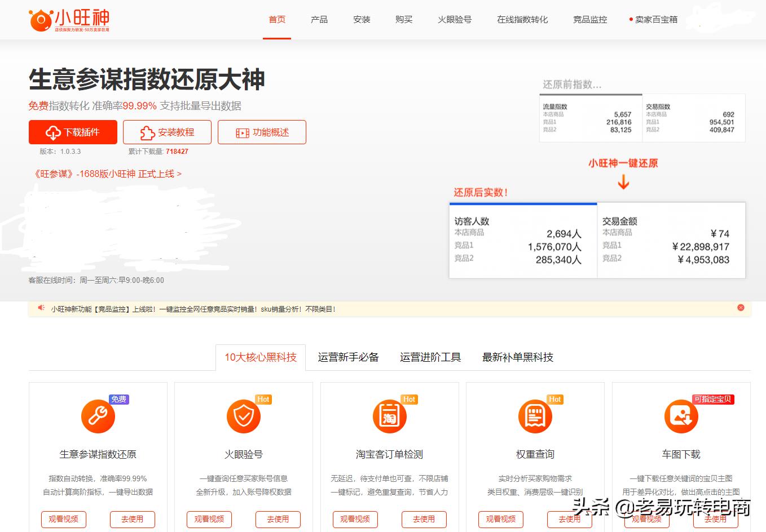Click the 版本: 1.0.3.3 text
Viewport: 766px width, 532px height.
tap(60, 152)
